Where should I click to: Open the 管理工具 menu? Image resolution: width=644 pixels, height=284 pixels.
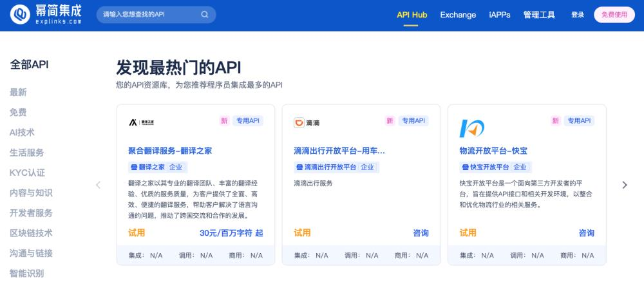[539, 15]
